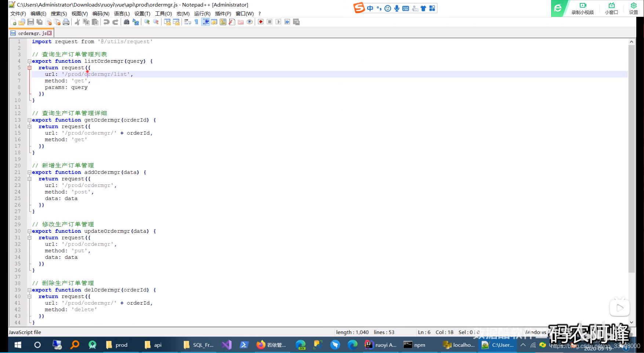Image resolution: width=644 pixels, height=353 pixels.
Task: Collapse the delOrdermgr function fold on line 39
Action: click(29, 290)
